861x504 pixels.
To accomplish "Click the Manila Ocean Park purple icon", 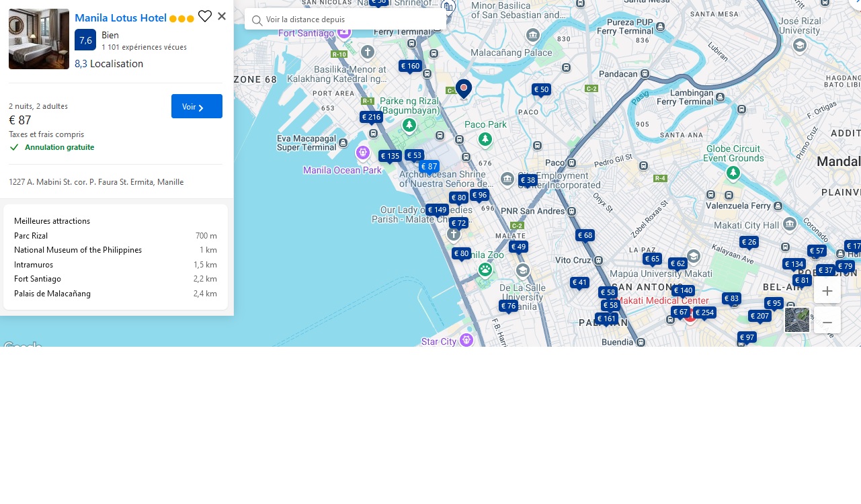I will click(x=363, y=153).
